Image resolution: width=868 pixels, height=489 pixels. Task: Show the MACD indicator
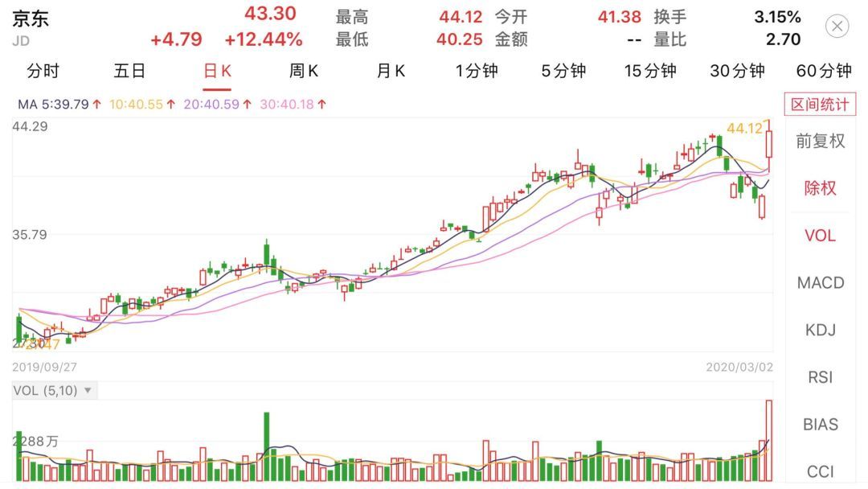[821, 283]
